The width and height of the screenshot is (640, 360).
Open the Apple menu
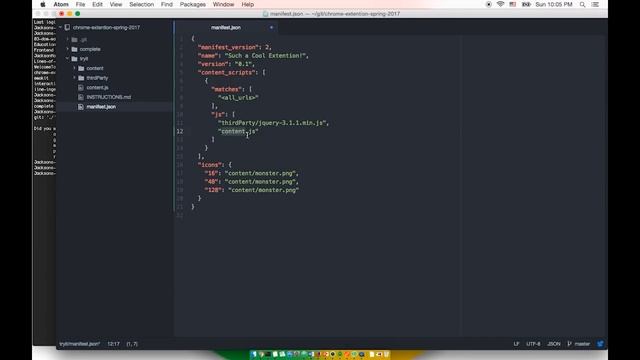point(43,4)
